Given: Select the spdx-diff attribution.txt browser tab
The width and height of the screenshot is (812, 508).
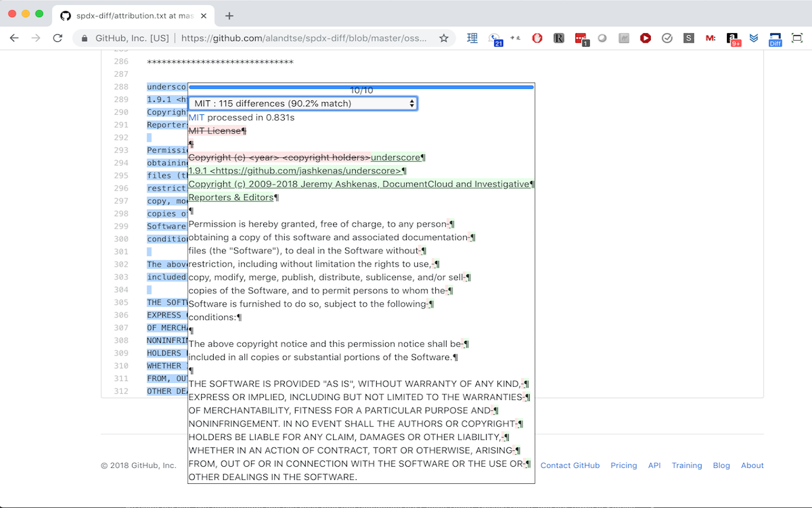Looking at the screenshot, I should tap(133, 15).
